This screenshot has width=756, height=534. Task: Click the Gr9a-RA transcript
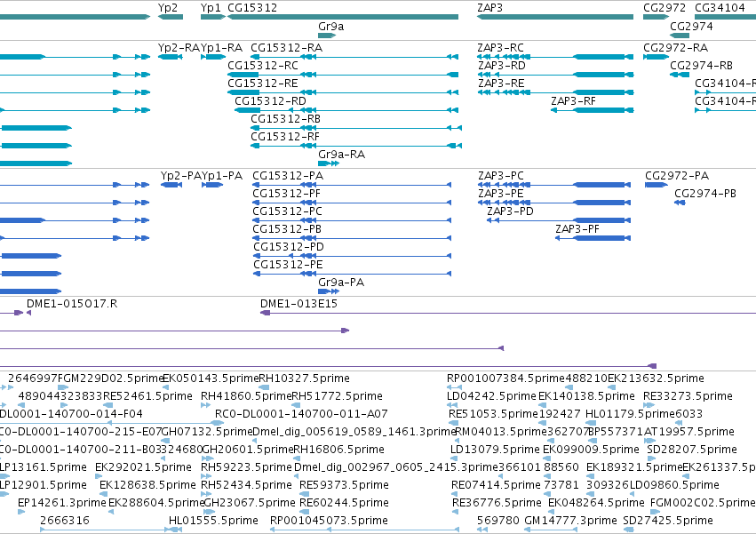click(341, 155)
